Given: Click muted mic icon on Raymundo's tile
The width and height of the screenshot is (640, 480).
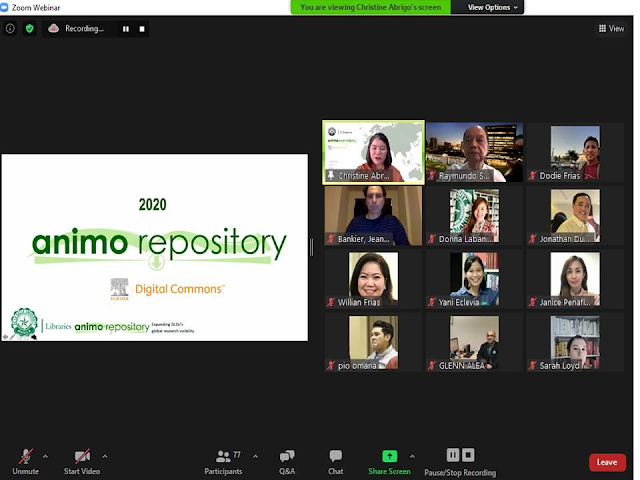Looking at the screenshot, I should point(431,176).
